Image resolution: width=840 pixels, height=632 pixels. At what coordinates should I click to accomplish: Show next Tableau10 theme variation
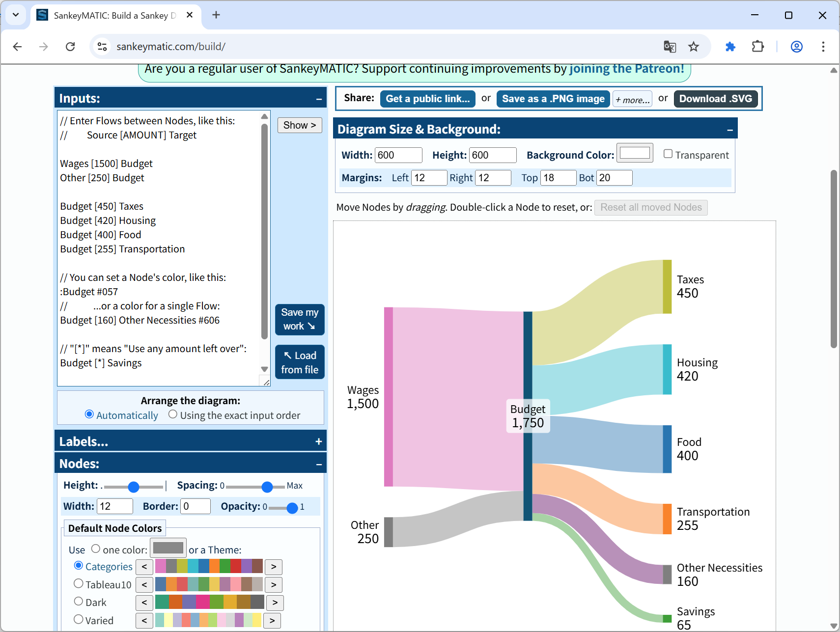274,585
